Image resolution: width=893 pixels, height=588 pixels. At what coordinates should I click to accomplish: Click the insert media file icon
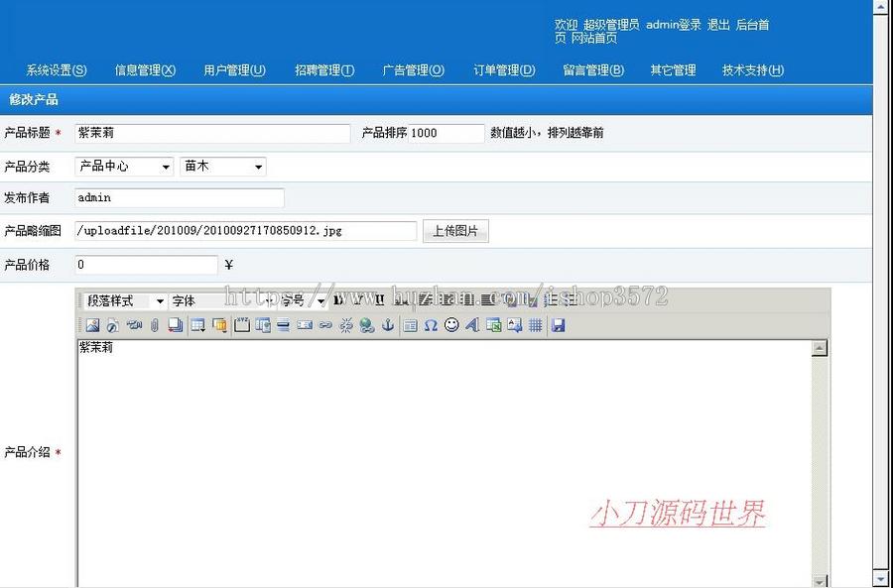tap(134, 325)
